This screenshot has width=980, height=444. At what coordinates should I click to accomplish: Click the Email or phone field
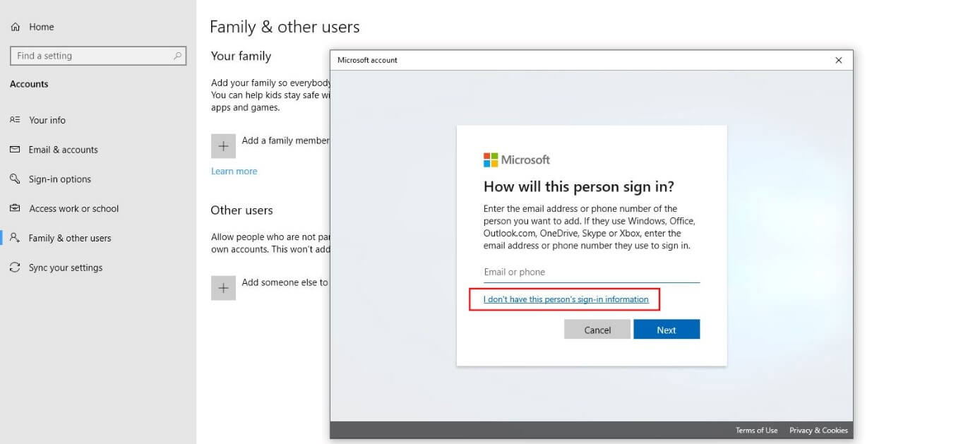(x=592, y=272)
